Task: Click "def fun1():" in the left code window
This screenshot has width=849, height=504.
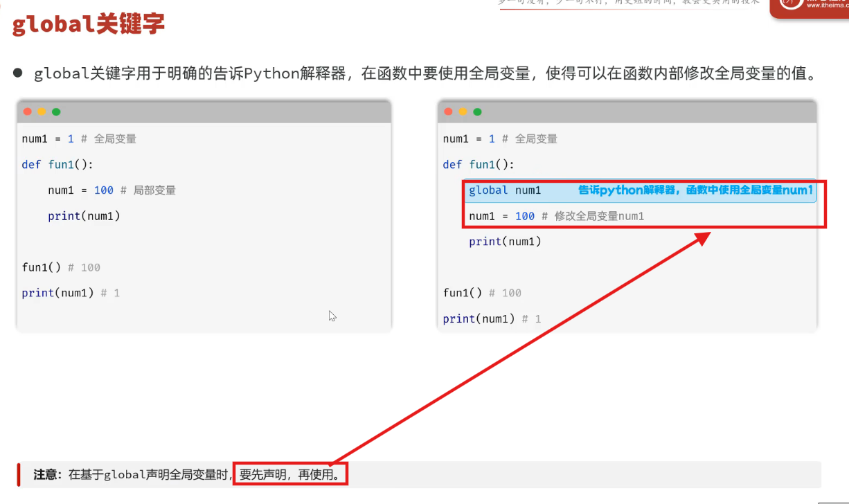Action: click(57, 165)
